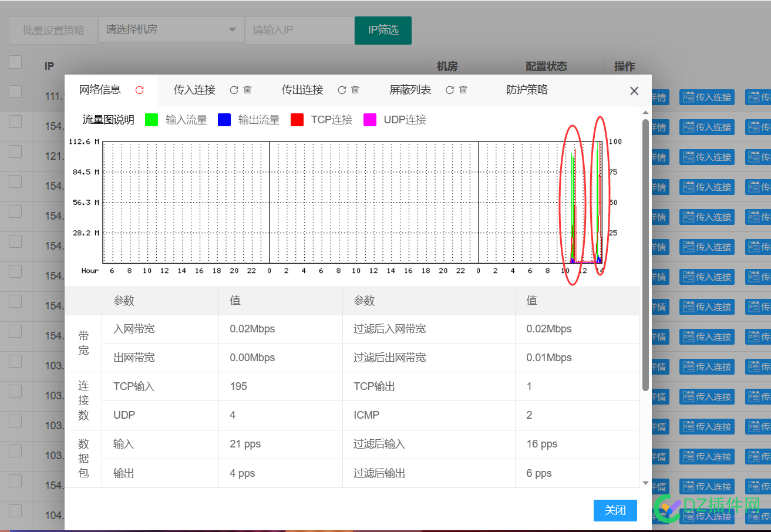Click refresh icon beside 传入连接 tab
Image resolution: width=771 pixels, height=532 pixels.
click(234, 90)
